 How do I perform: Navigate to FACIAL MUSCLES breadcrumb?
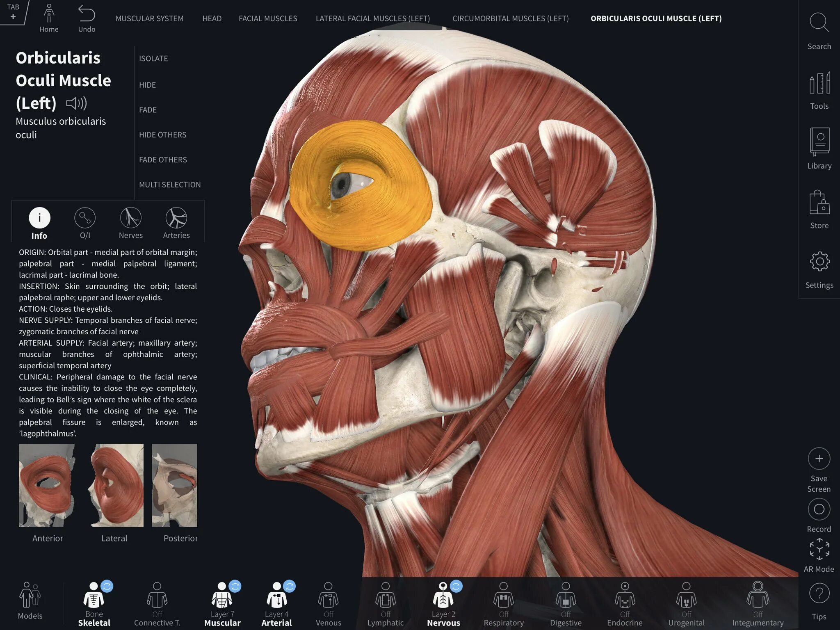(268, 18)
